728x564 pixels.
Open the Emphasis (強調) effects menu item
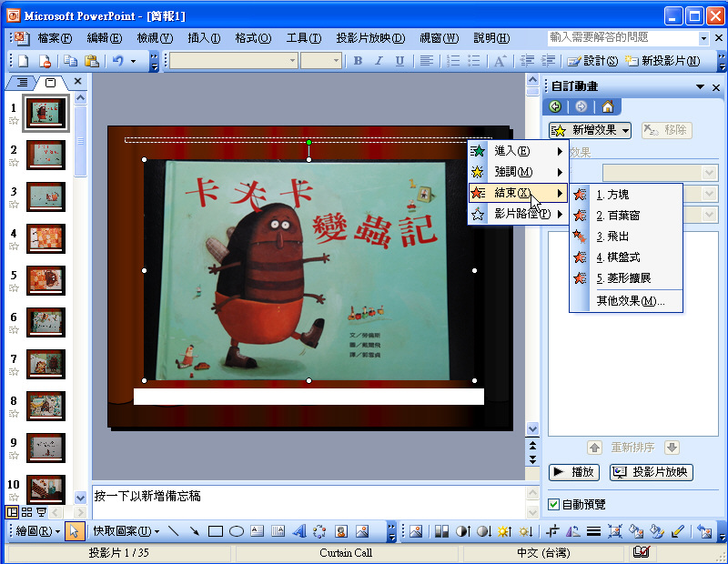click(518, 172)
